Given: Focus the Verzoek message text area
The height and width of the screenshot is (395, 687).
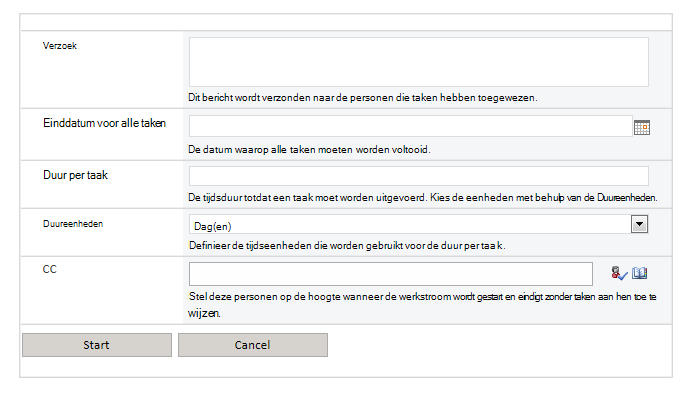Looking at the screenshot, I should (x=419, y=62).
